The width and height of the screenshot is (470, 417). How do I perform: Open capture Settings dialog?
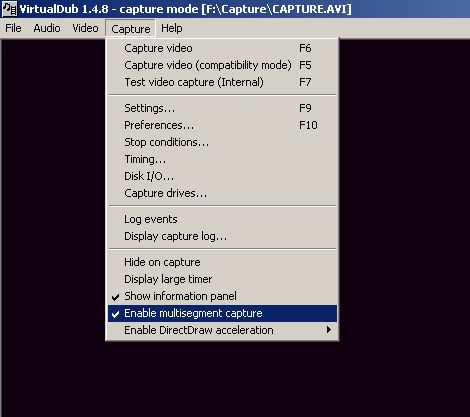[222, 108]
